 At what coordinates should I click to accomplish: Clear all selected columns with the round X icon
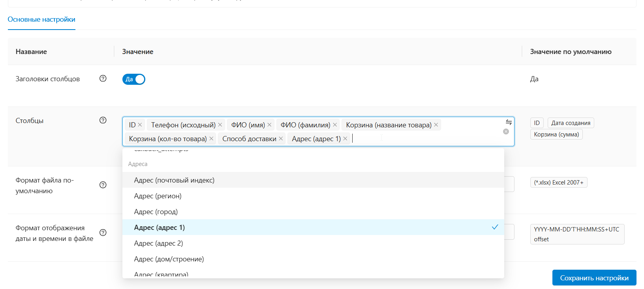pyautogui.click(x=506, y=132)
